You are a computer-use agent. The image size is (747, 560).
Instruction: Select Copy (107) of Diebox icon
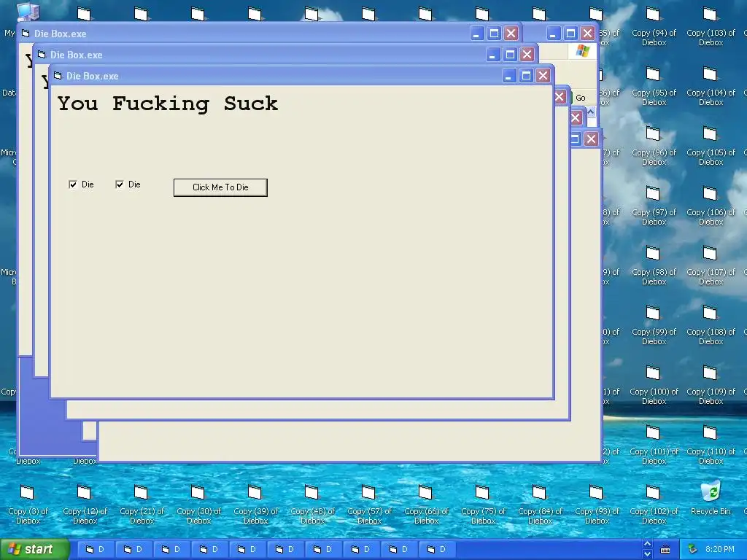(711, 267)
